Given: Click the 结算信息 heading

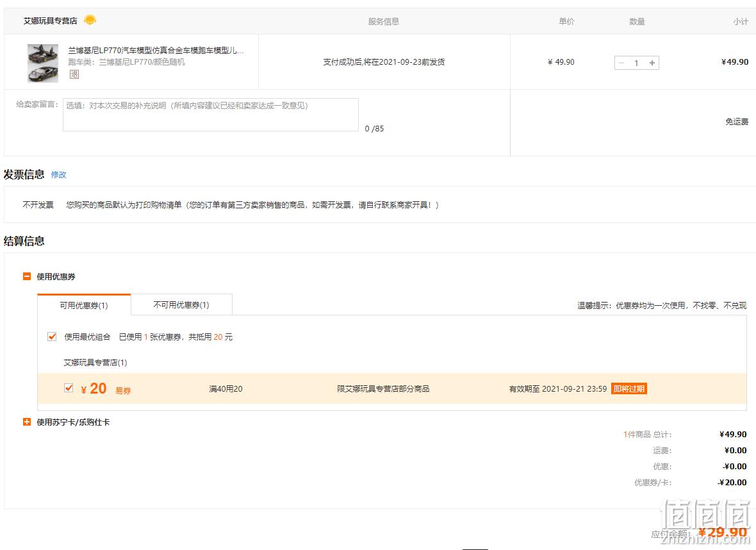Looking at the screenshot, I should click(24, 241).
